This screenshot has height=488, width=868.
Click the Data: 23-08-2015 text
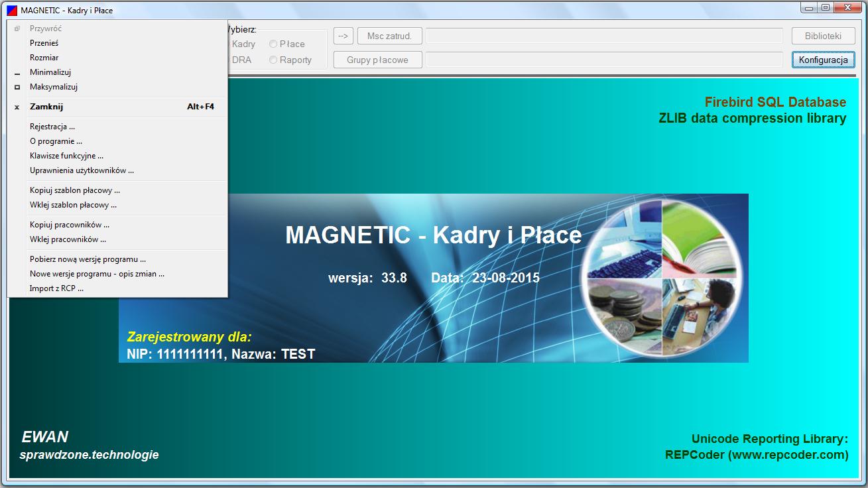(x=485, y=278)
